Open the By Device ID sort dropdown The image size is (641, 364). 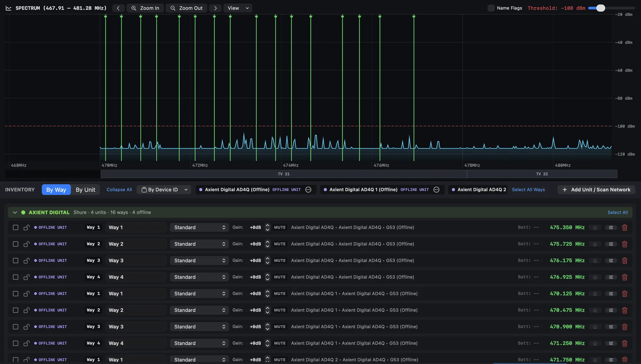tap(164, 190)
